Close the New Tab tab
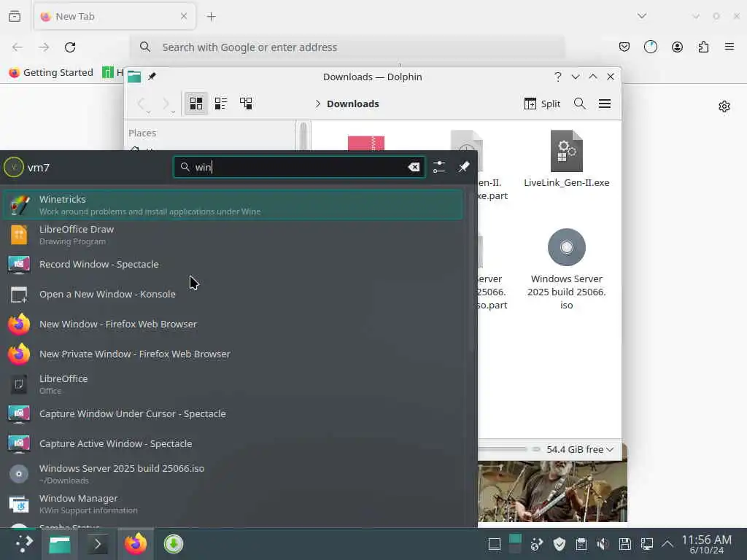Screen dimensions: 747x560 tap(184, 16)
